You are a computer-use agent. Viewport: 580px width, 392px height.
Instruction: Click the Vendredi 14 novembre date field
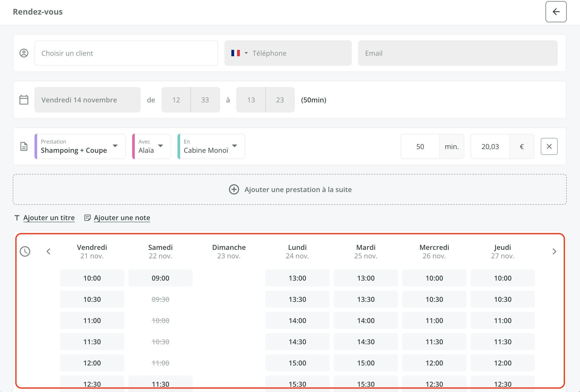[87, 100]
